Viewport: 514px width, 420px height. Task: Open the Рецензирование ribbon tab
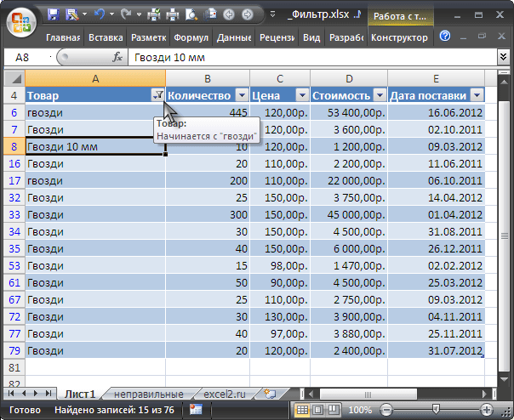277,37
